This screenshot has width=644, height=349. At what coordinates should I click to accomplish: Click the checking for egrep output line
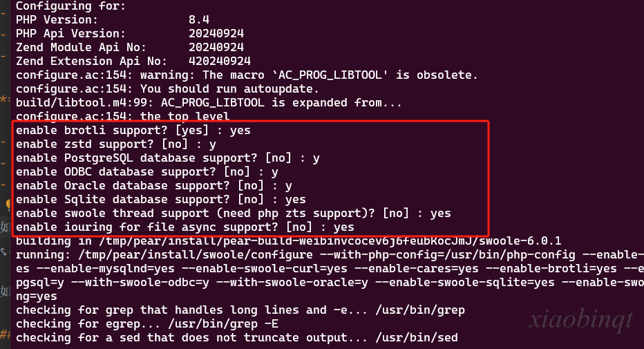coord(147,324)
